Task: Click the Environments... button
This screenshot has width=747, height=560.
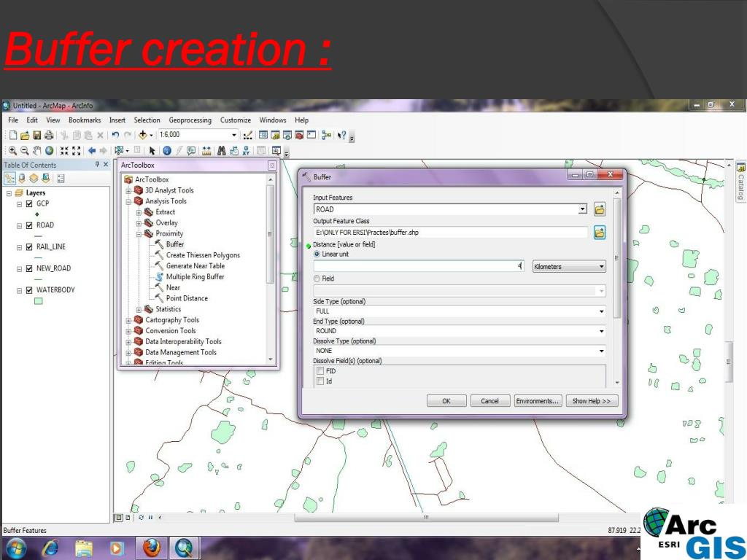Action: click(x=538, y=401)
